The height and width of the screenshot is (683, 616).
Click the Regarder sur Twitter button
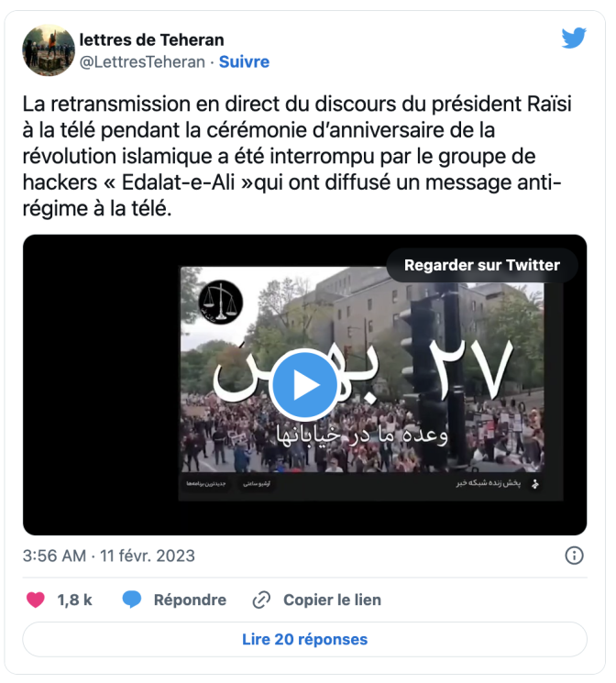coord(482,265)
